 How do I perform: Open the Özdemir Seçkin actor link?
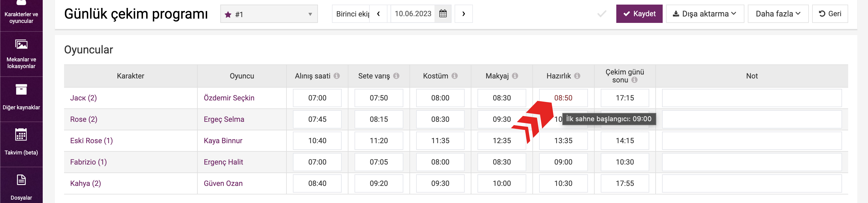229,98
